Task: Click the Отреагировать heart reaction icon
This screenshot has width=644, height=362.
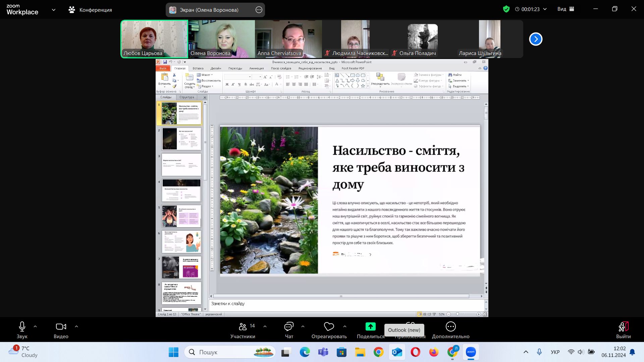Action: coord(329,327)
